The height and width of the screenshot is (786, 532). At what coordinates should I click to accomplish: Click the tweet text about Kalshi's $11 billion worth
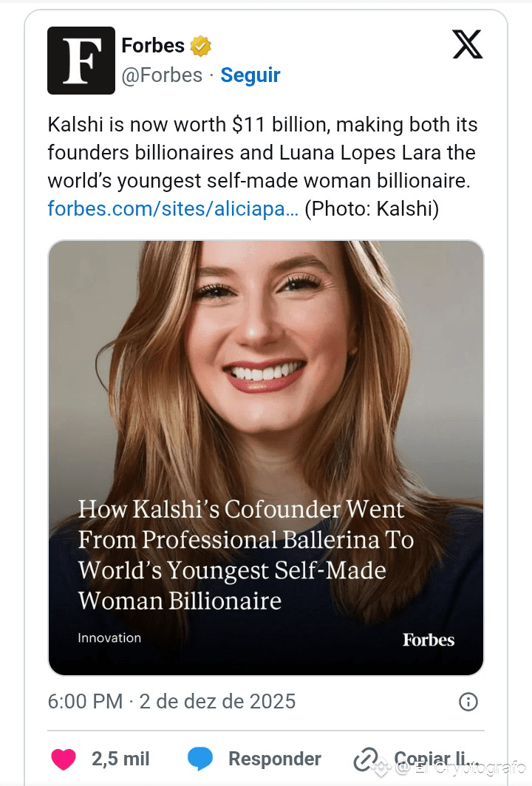(x=262, y=153)
